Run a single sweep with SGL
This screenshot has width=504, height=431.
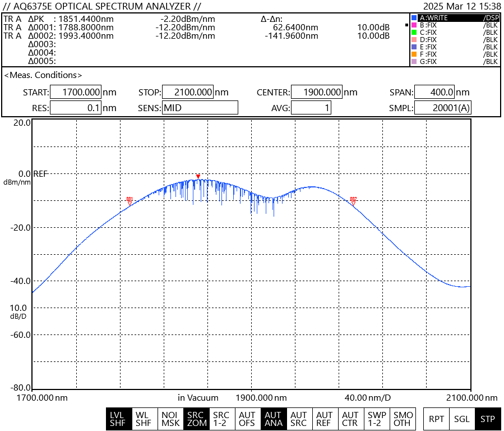[461, 419]
